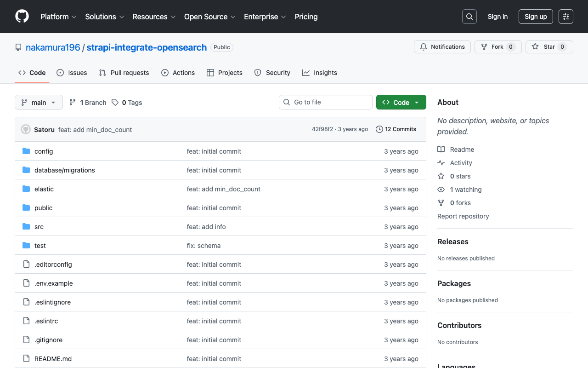Image resolution: width=588 pixels, height=368 pixels.
Task: Open the config folder
Action: coord(43,151)
